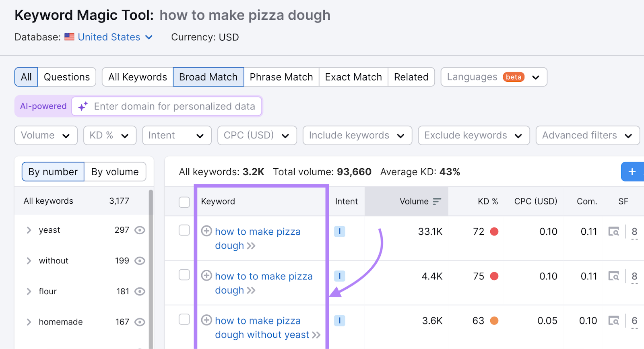Screen dimensions: 644x349
Task: Open SERP snapshot for "how to make pizza dough"
Action: (613, 231)
